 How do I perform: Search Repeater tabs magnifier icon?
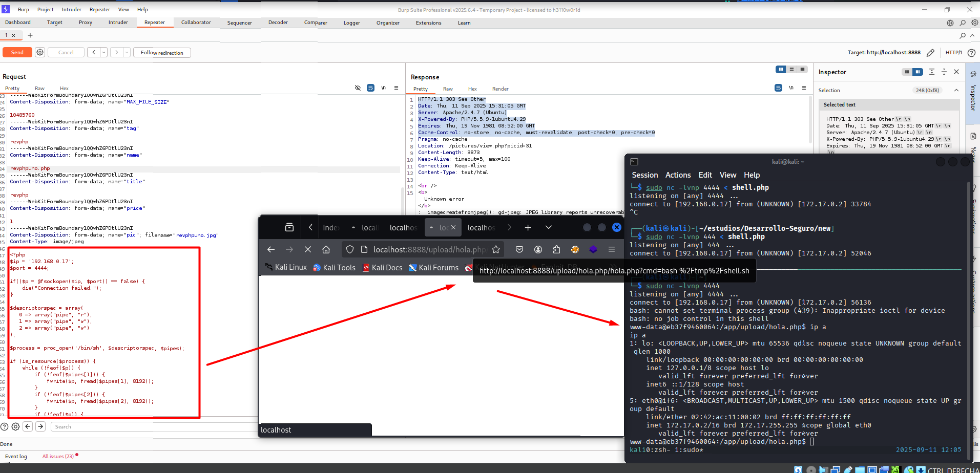click(x=963, y=35)
